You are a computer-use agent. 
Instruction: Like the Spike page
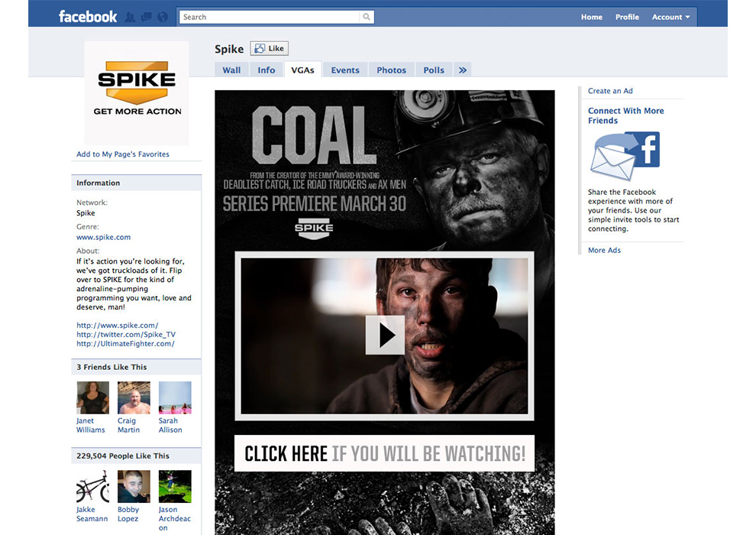pyautogui.click(x=269, y=48)
